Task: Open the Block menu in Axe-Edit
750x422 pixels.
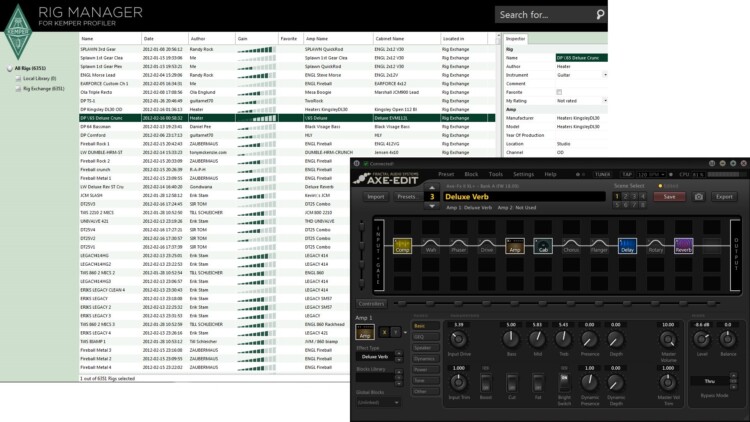Action: [x=471, y=174]
